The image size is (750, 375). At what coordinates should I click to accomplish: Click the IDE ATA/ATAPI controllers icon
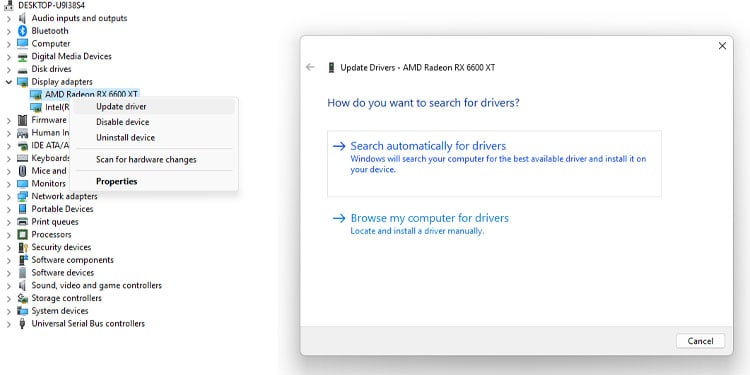(x=22, y=145)
